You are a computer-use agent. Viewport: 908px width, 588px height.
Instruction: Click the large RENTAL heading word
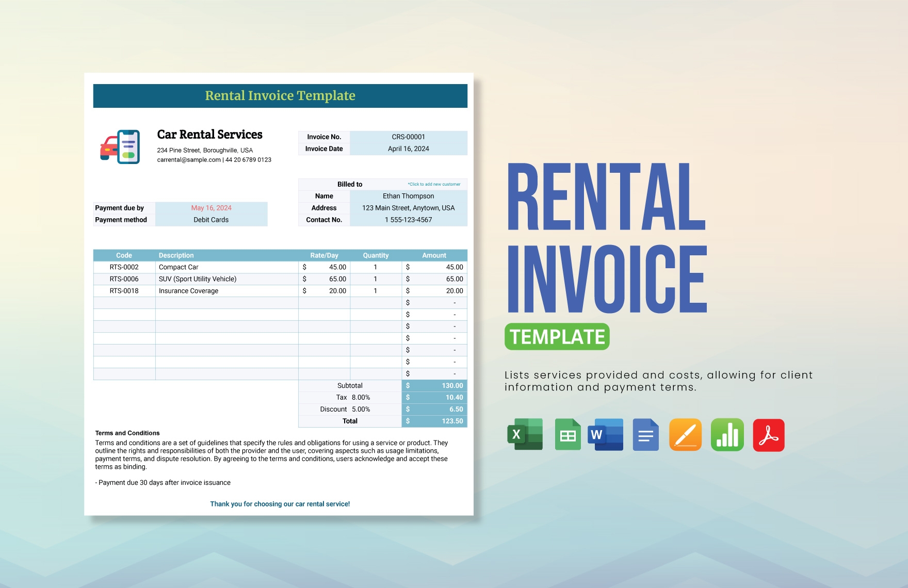coord(607,197)
